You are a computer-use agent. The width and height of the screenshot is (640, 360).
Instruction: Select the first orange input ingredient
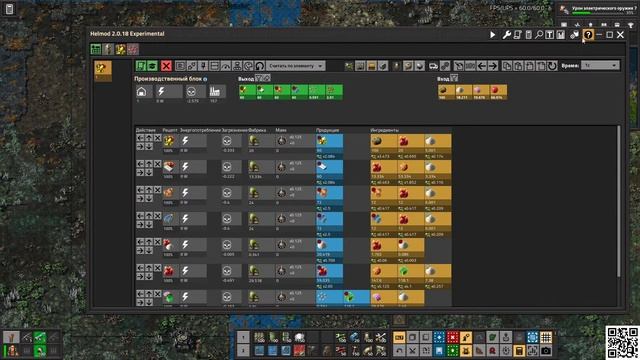click(446, 92)
